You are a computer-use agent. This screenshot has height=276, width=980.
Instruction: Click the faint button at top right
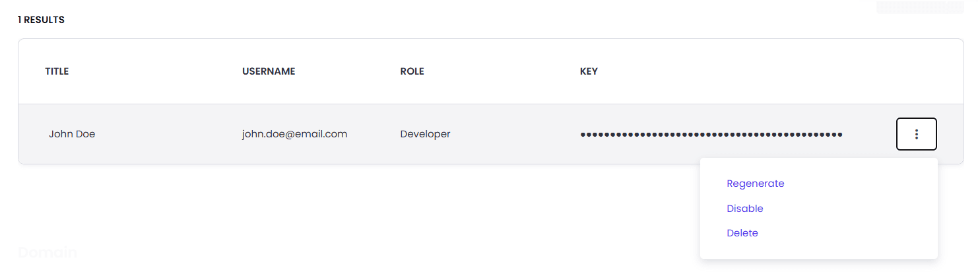(919, 7)
